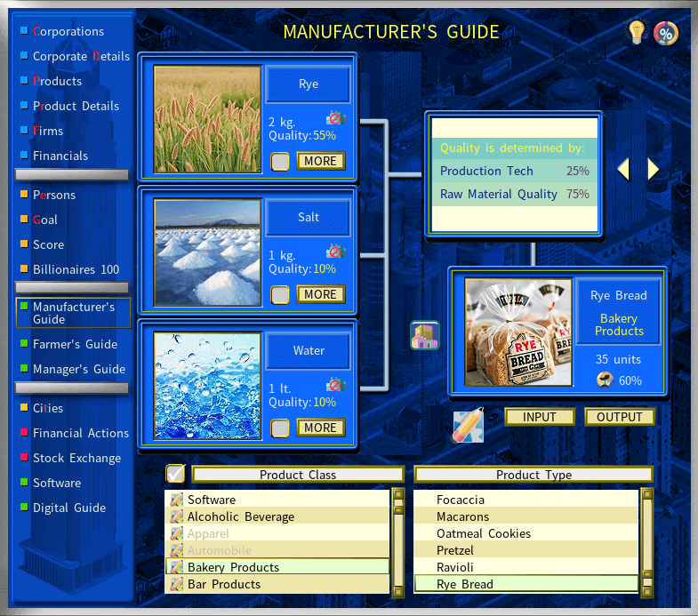This screenshot has width=698, height=616.
Task: Go to next quality info page arrow
Action: pos(654,169)
